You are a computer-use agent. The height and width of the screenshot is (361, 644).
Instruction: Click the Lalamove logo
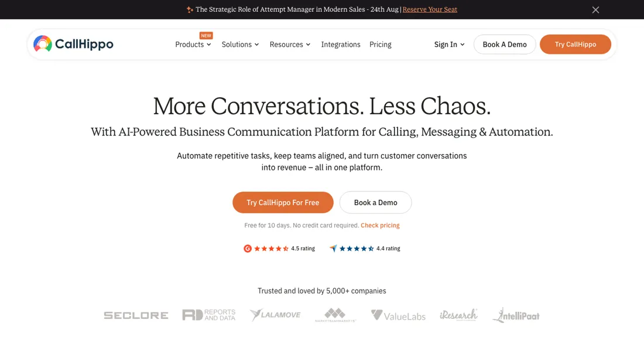(x=275, y=315)
